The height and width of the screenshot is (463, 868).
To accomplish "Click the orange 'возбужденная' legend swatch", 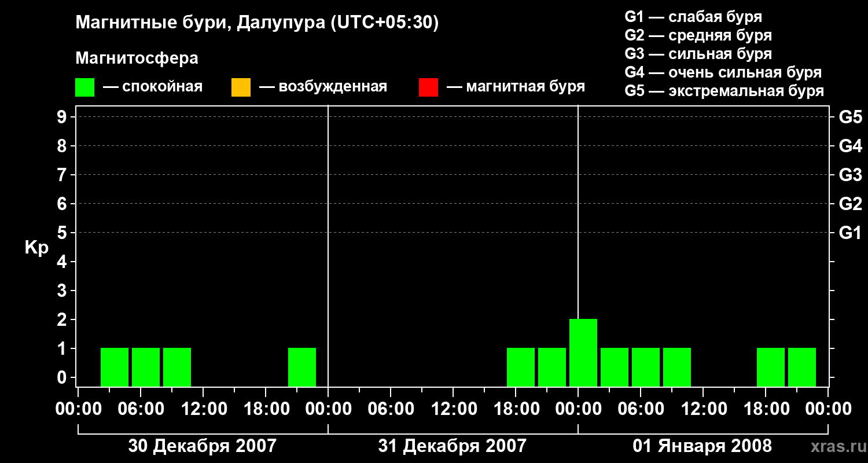I will tap(241, 87).
